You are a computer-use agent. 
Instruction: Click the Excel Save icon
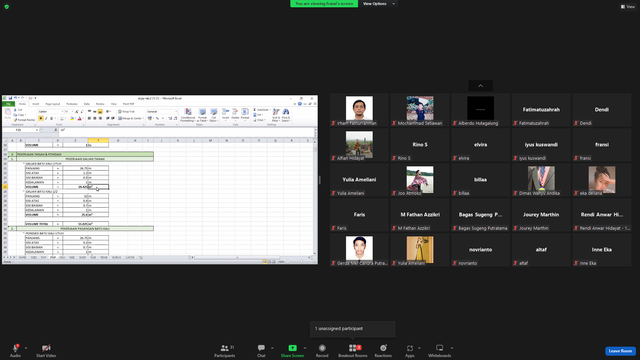[x=10, y=98]
